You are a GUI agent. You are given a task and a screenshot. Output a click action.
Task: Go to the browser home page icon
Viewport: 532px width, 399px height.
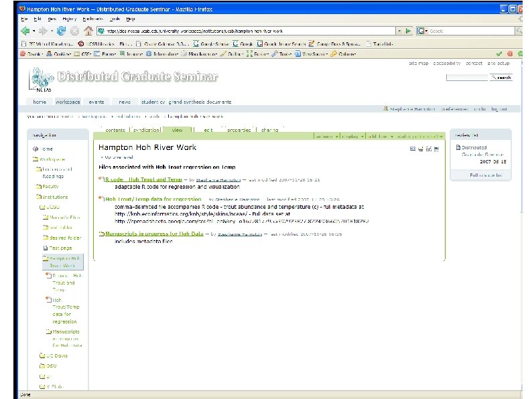(88, 31)
